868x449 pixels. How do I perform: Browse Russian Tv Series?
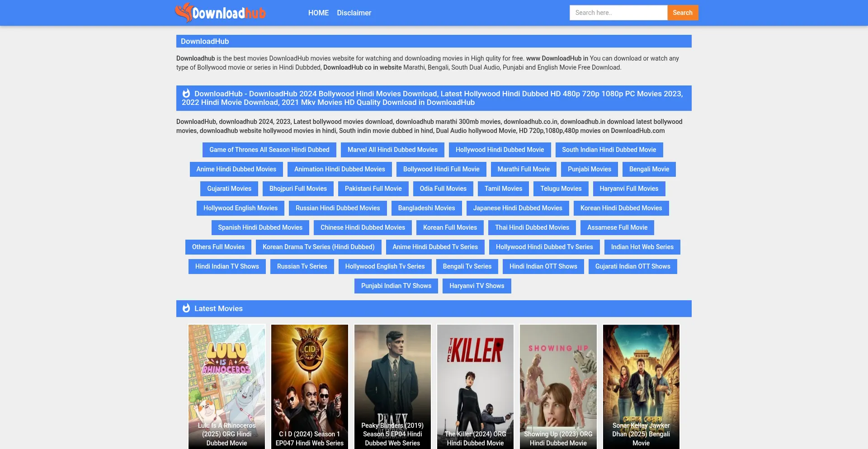tap(302, 266)
